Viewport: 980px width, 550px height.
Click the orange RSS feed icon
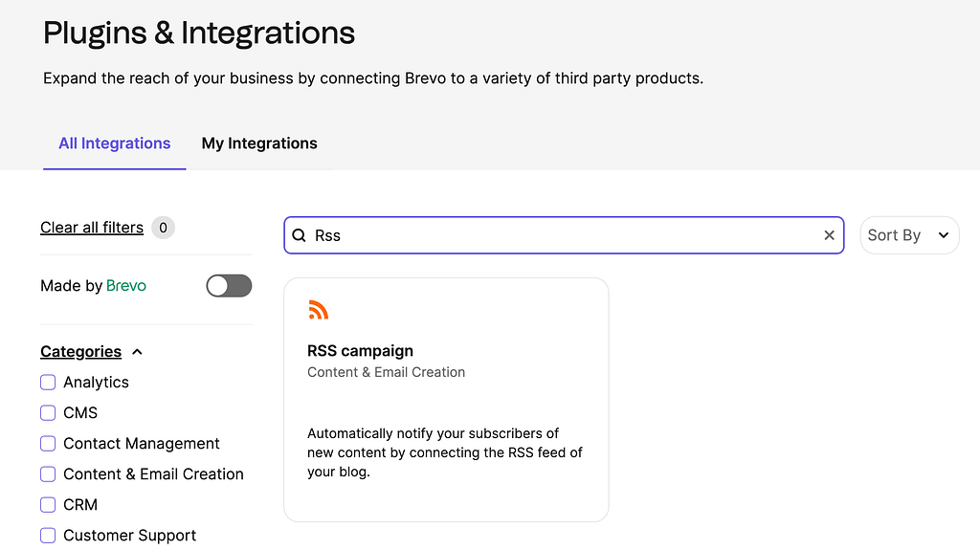point(318,309)
